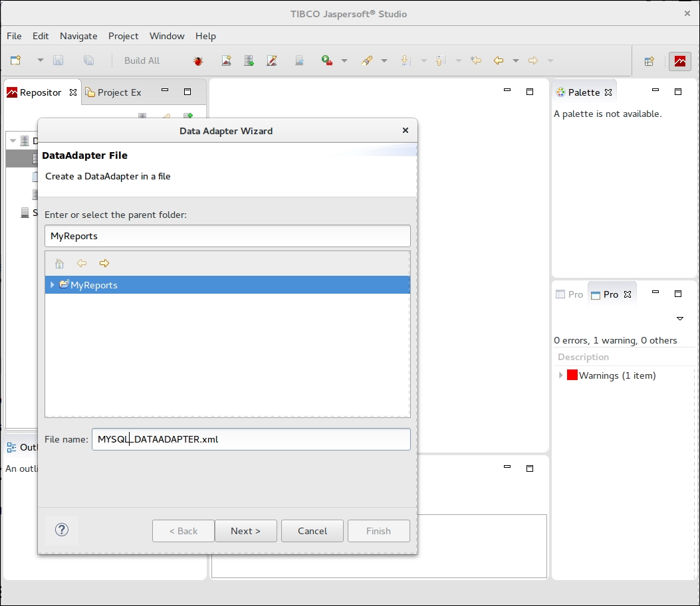Click the wizard help question-mark icon
Viewport: 700px width, 606px height.
tap(62, 530)
